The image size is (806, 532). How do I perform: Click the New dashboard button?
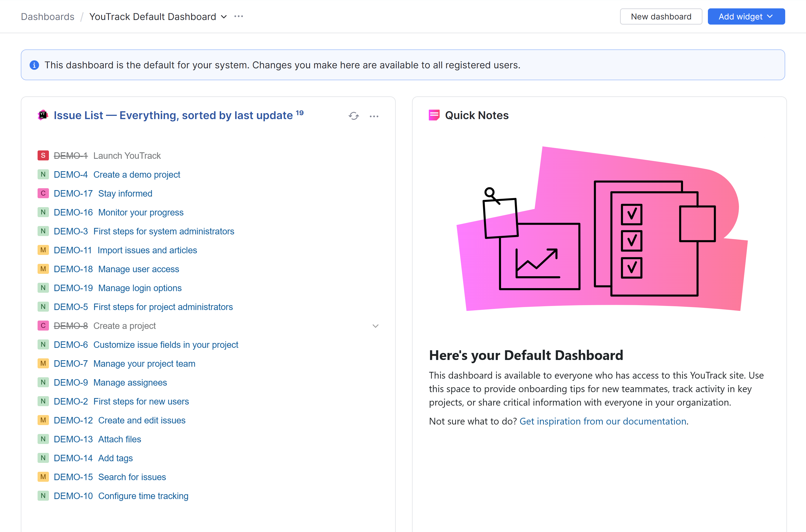(x=661, y=16)
